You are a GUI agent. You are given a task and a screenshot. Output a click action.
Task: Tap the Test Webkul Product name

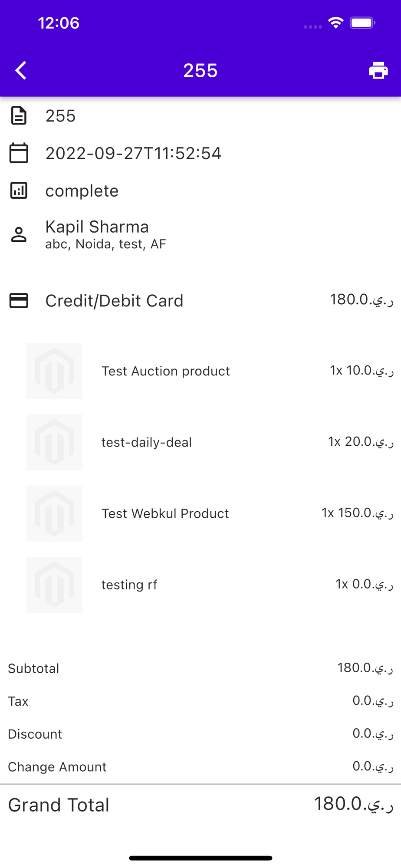[165, 513]
